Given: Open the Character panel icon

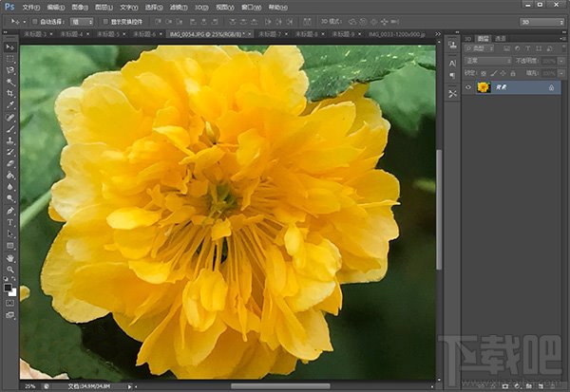Looking at the screenshot, I should tap(451, 64).
